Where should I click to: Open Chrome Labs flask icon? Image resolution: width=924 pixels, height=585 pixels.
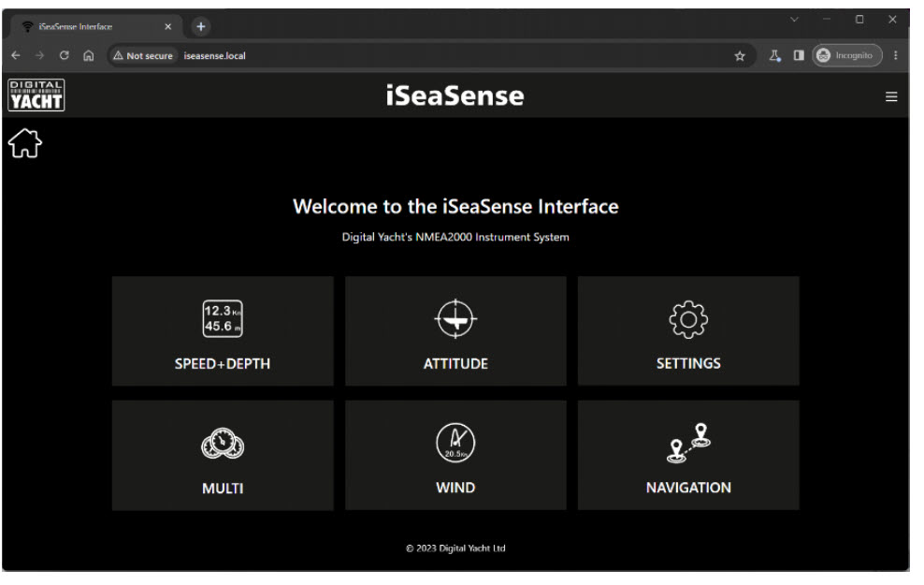tap(774, 55)
